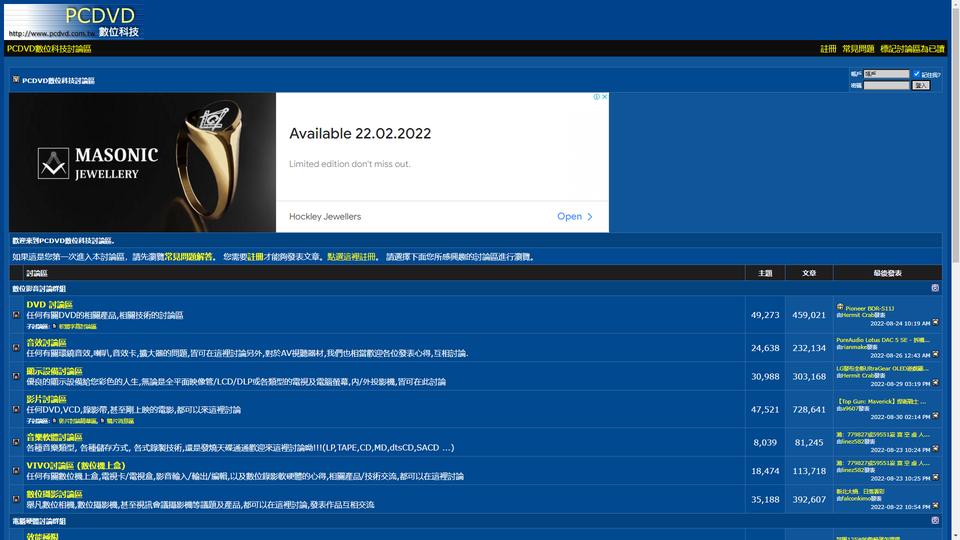Click first sub-forum icon under 影片討論區
This screenshot has height=540, width=960.
tap(54, 421)
